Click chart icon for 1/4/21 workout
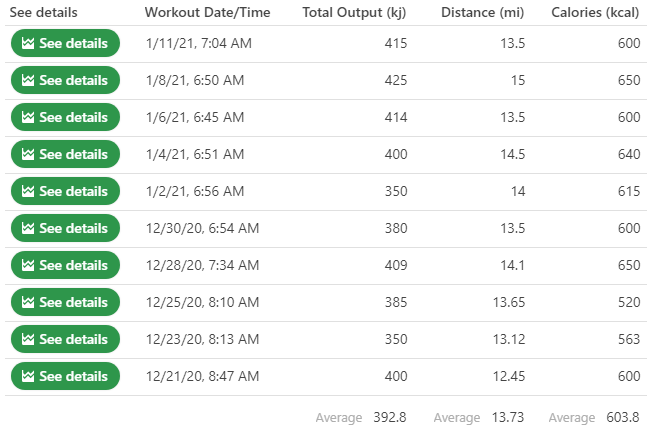 pos(28,155)
